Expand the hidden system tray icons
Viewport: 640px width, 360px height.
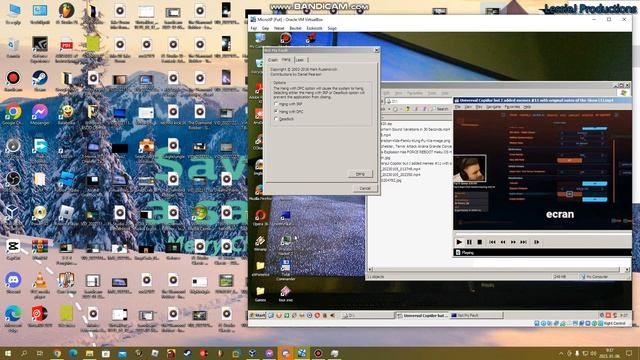pos(561,353)
